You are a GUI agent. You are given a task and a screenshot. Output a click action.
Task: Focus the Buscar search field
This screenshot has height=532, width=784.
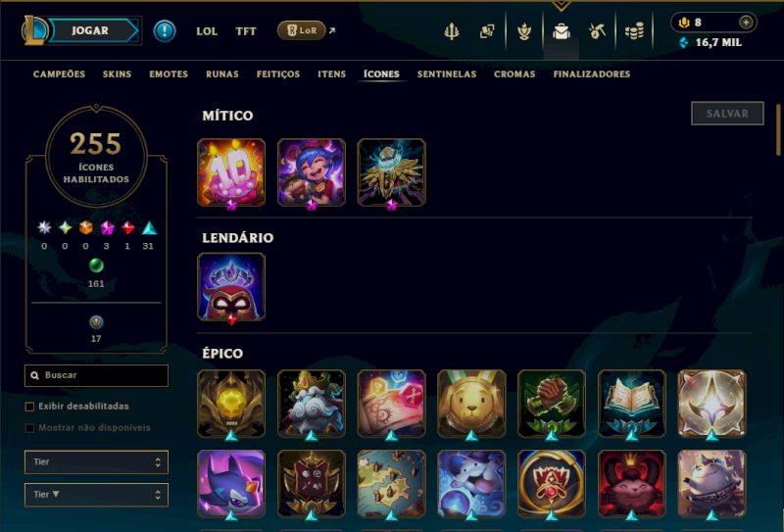click(96, 375)
